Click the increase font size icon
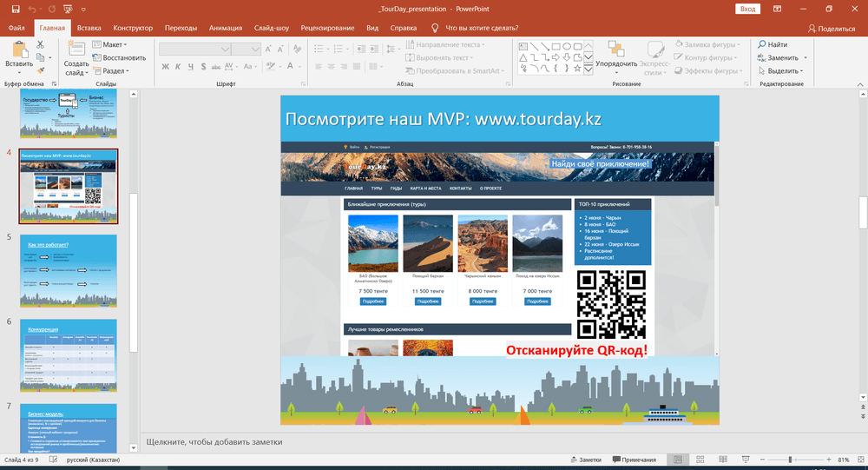The height and width of the screenshot is (470, 868). [268, 50]
